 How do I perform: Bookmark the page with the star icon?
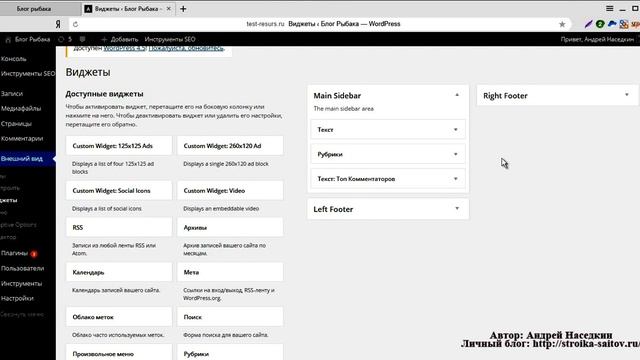click(x=562, y=24)
